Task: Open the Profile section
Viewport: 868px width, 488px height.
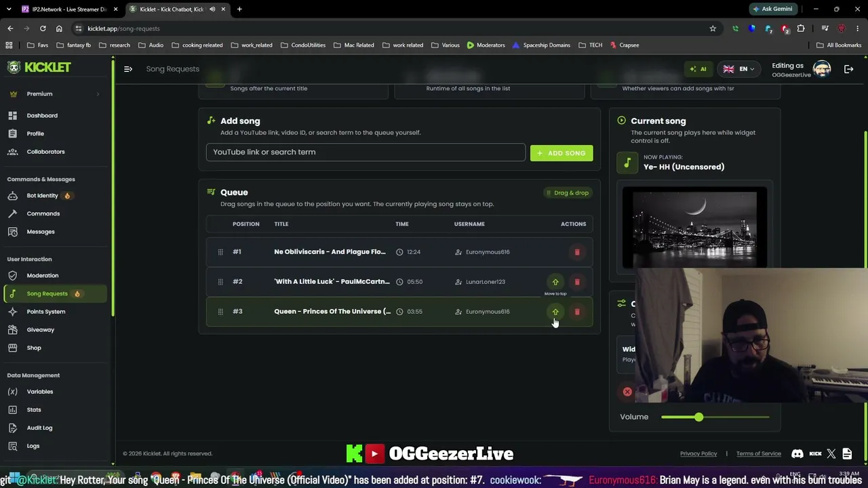Action: [35, 134]
